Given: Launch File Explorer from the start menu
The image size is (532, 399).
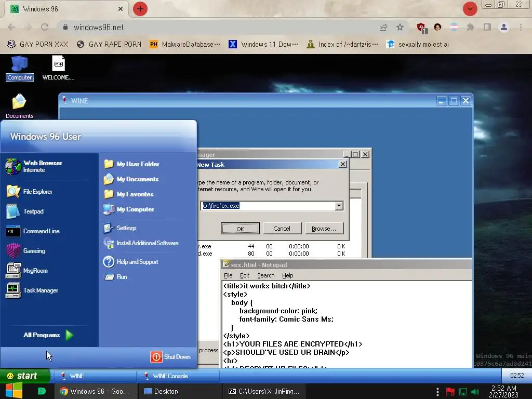Looking at the screenshot, I should [30, 192].
